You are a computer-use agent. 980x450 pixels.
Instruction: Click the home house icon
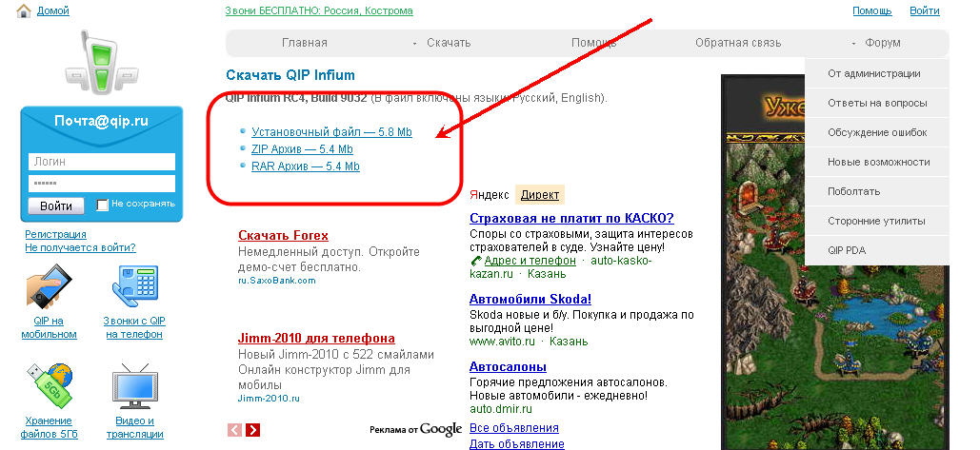24,10
